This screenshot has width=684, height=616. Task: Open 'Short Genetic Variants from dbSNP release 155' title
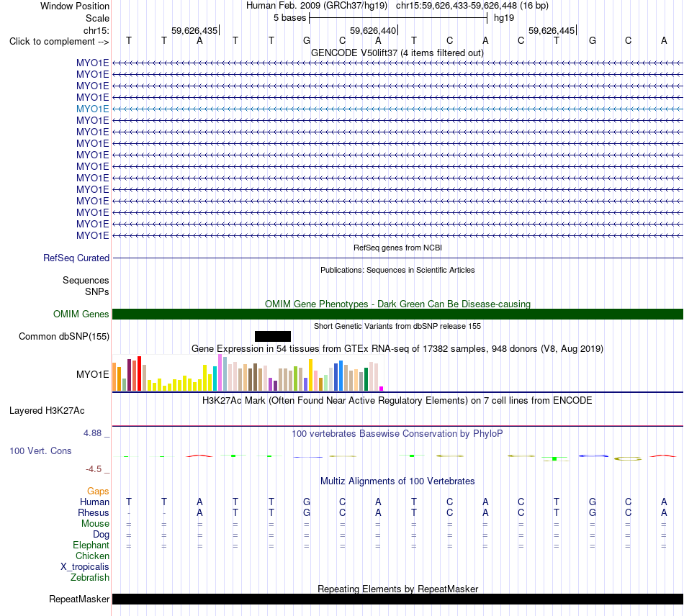tap(397, 326)
